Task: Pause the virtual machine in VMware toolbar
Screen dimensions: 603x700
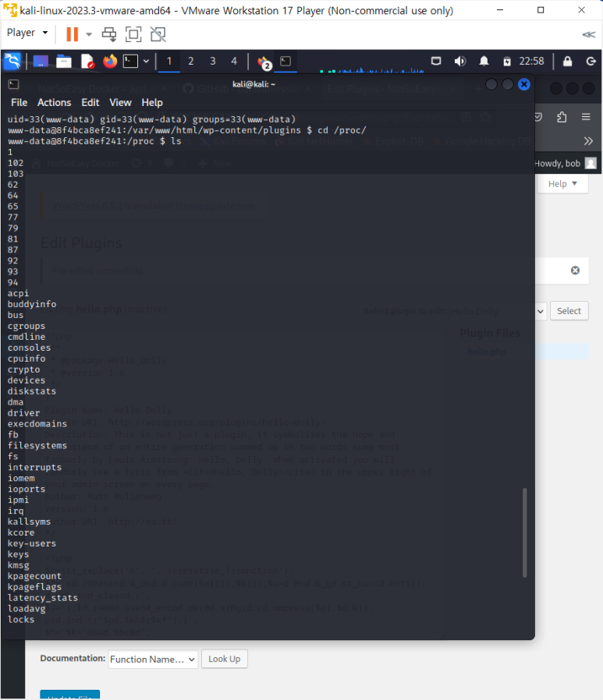Action: 72,34
